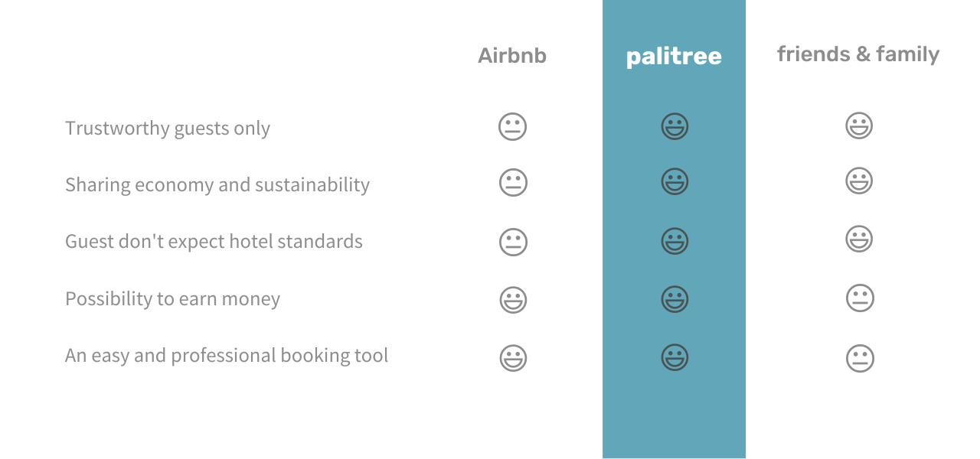Click friends & family neutral face for booking tool
This screenshot has height=459, width=980.
point(860,358)
